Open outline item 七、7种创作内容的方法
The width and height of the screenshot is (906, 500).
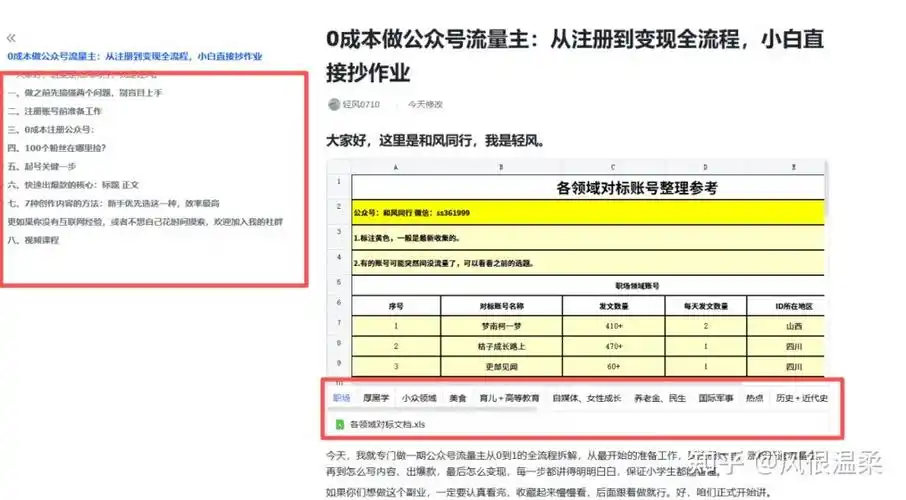tap(113, 203)
